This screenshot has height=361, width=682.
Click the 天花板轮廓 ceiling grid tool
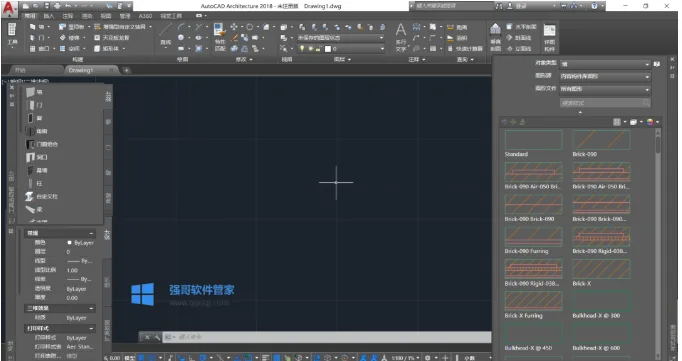pyautogui.click(x=112, y=38)
